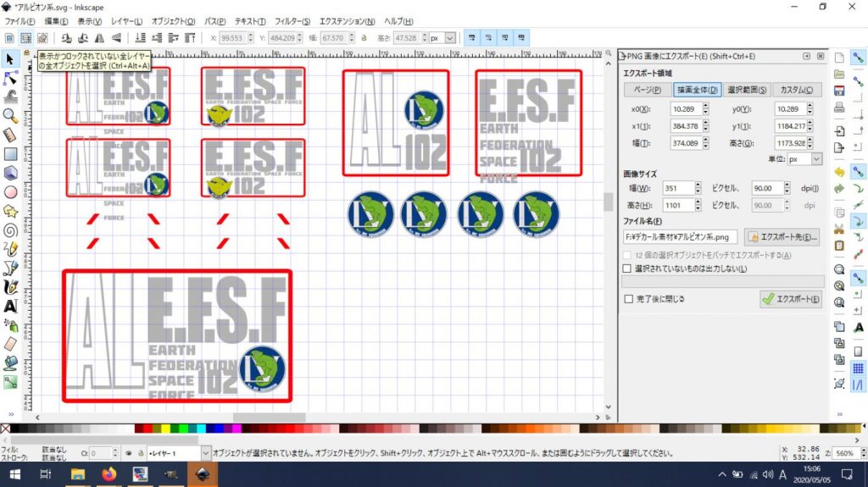Expand left toolbox overflow chevron
This screenshot has width=868, height=487.
pos(10,414)
